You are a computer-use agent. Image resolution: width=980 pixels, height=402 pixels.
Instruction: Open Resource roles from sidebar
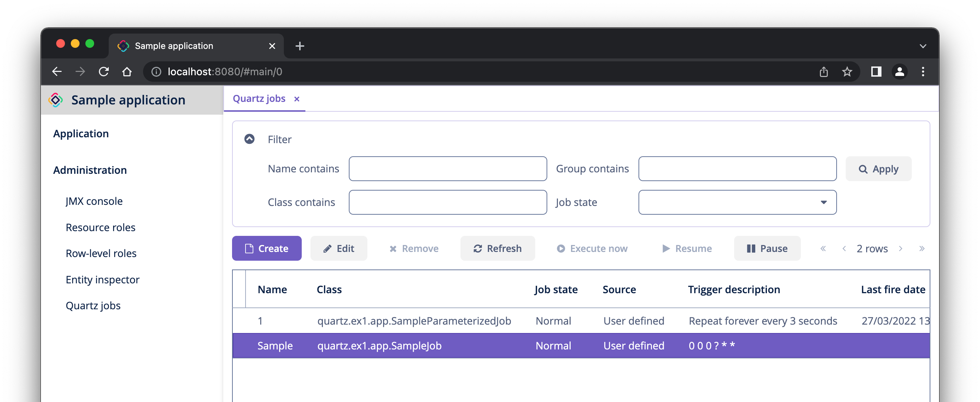click(100, 227)
